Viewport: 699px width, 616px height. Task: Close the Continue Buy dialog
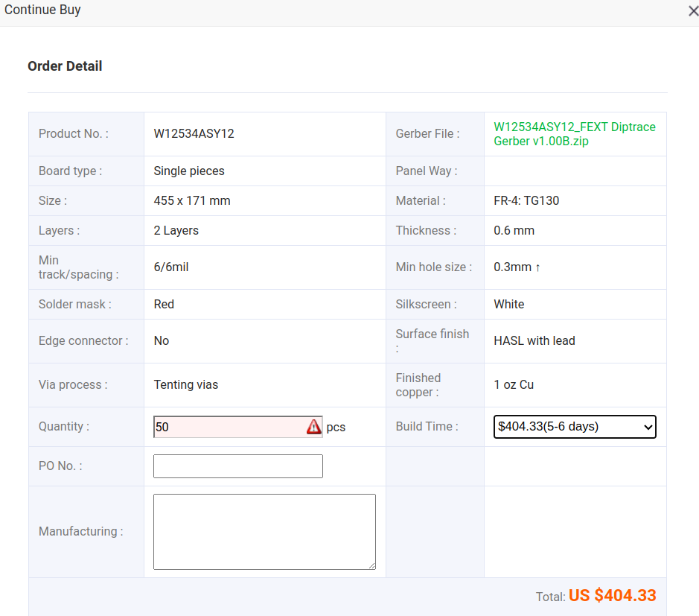692,11
